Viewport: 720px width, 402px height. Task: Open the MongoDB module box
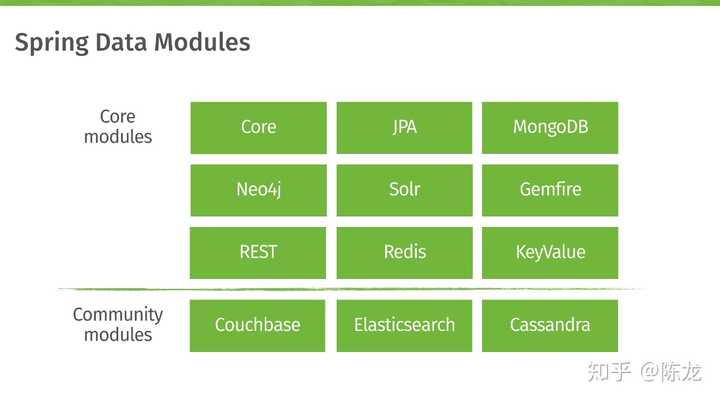pyautogui.click(x=550, y=127)
